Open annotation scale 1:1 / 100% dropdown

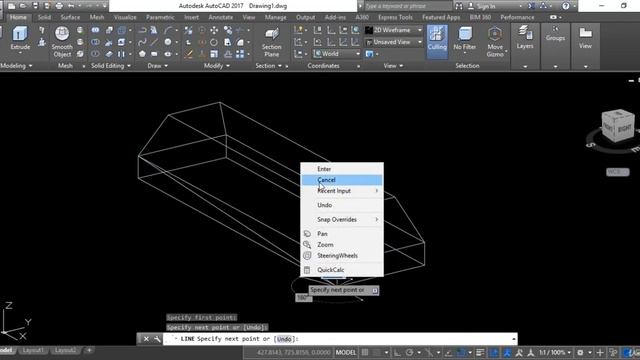pos(554,352)
